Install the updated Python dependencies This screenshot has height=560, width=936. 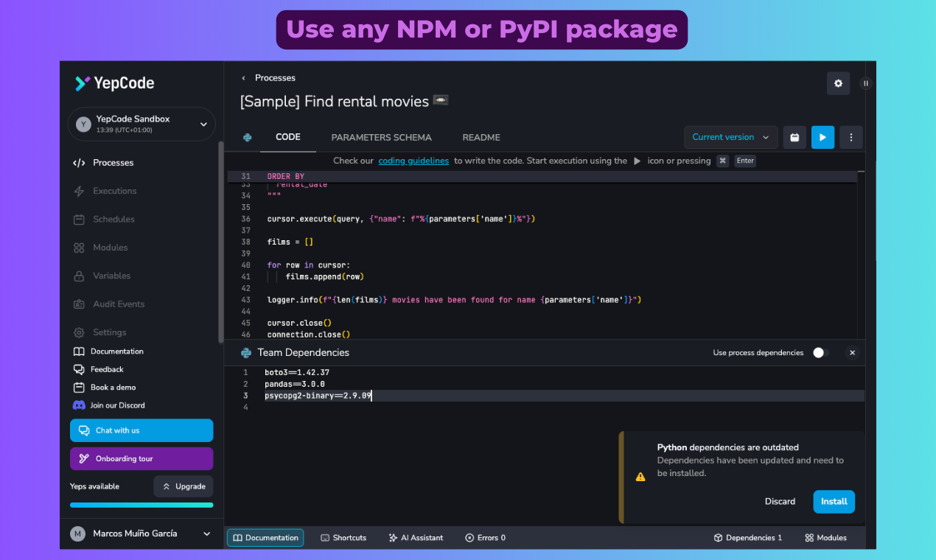tap(834, 502)
